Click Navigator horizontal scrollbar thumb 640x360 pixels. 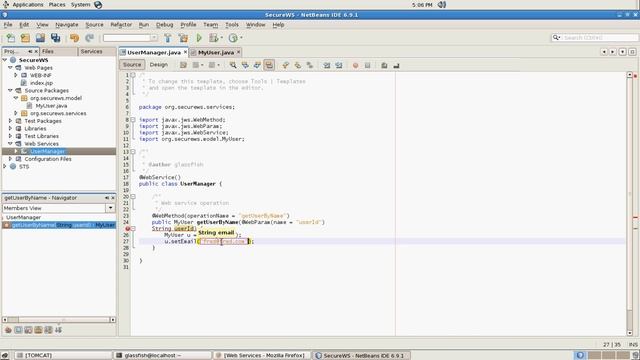pyautogui.click(x=13, y=320)
